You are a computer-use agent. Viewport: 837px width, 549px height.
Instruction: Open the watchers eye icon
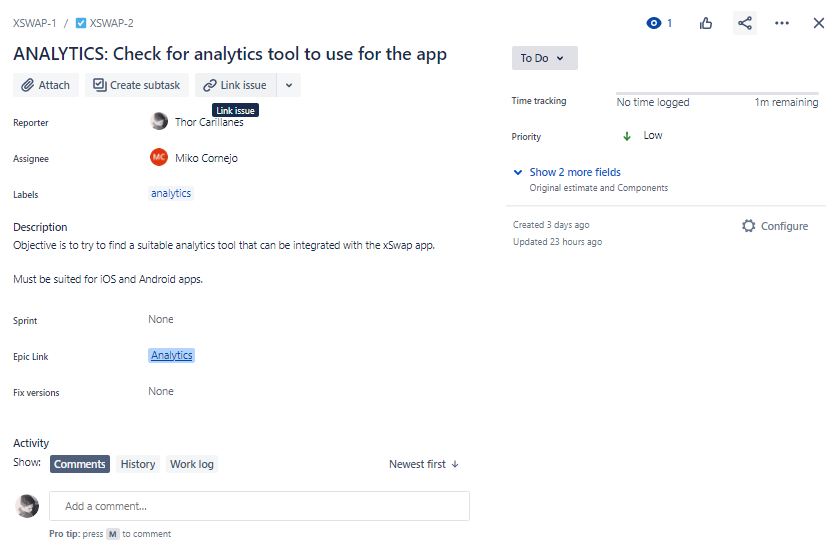[653, 23]
